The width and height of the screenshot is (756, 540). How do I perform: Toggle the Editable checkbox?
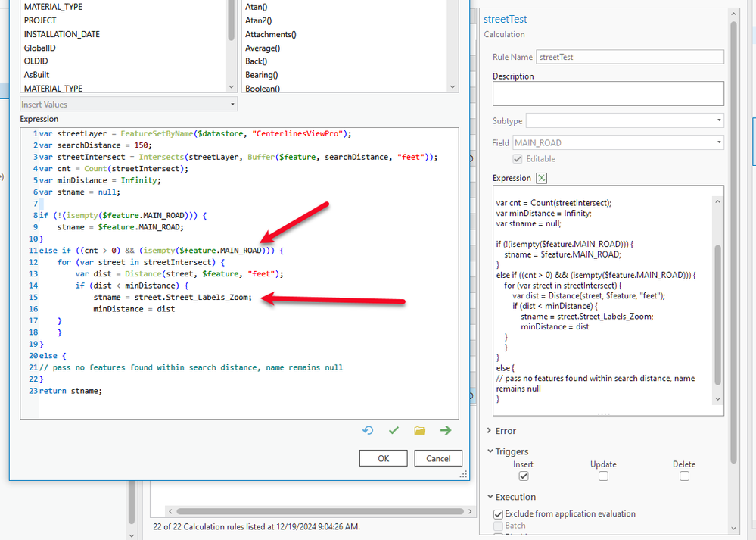pyautogui.click(x=518, y=159)
